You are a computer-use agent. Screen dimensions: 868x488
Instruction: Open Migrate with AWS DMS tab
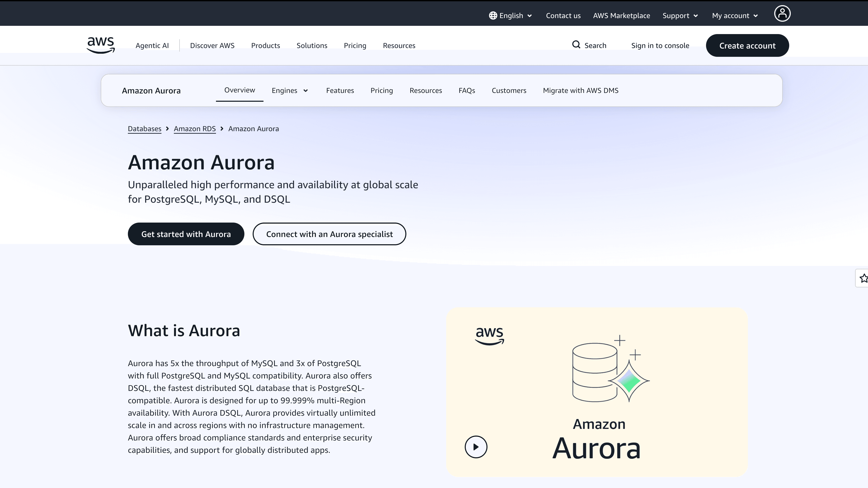point(580,91)
